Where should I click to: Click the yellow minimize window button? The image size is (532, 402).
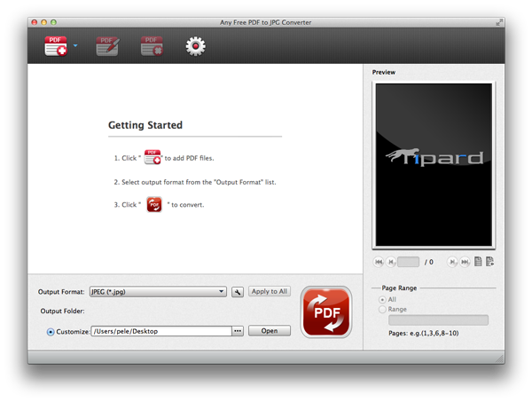[43, 22]
